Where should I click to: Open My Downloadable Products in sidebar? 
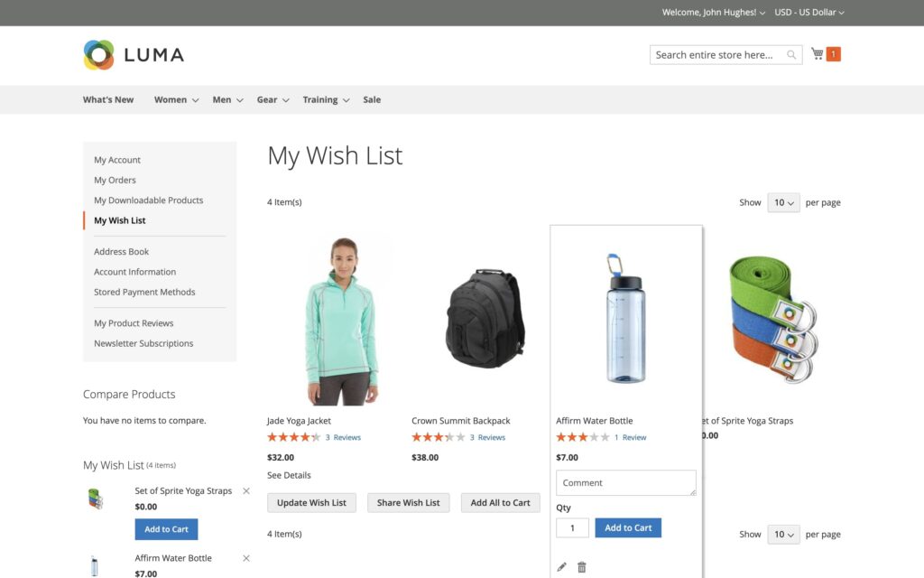pyautogui.click(x=149, y=200)
